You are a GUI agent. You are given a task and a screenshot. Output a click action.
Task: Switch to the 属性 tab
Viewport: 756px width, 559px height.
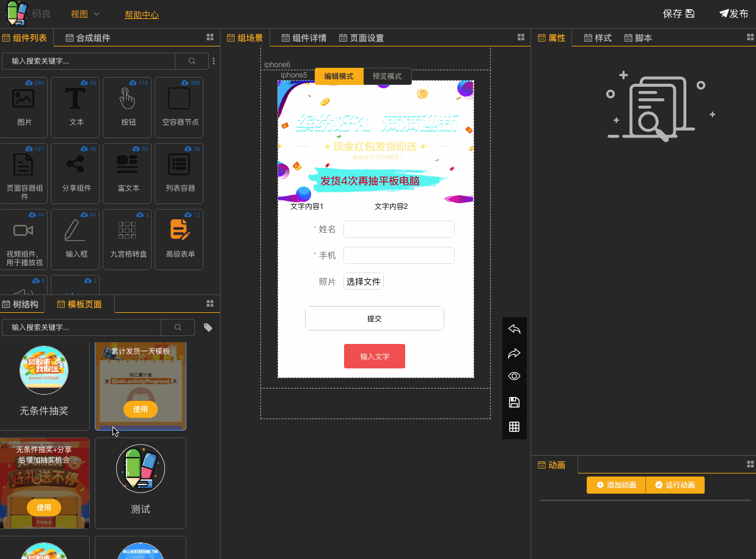[551, 38]
